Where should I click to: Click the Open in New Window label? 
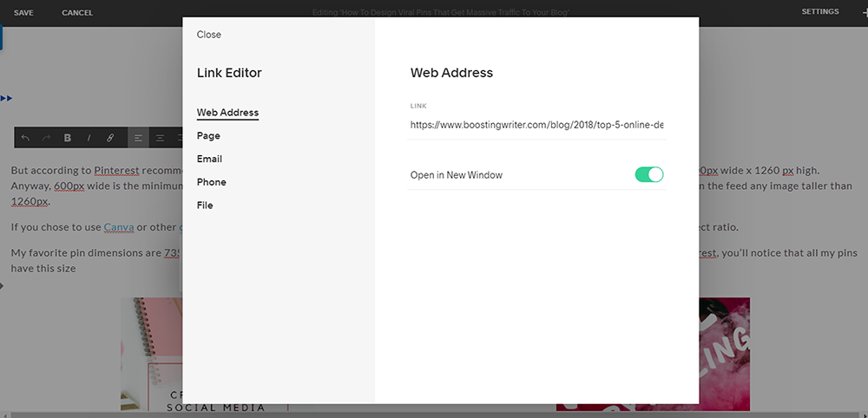click(457, 175)
